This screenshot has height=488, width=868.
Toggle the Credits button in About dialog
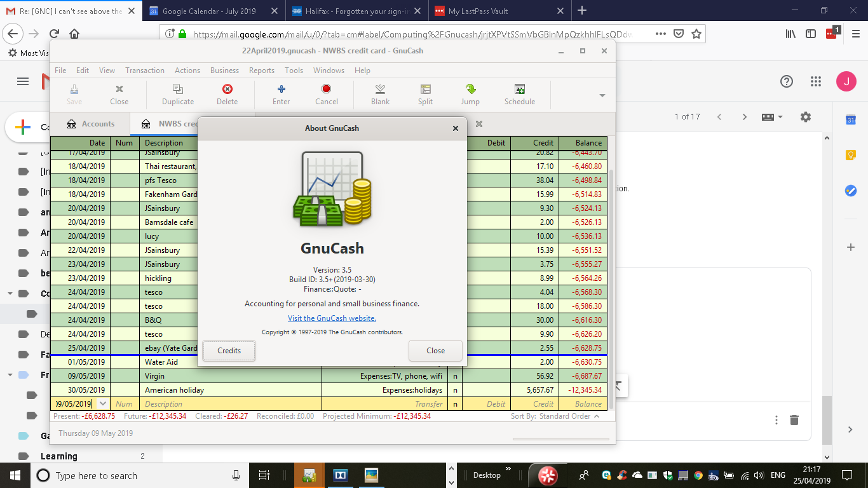pos(229,351)
